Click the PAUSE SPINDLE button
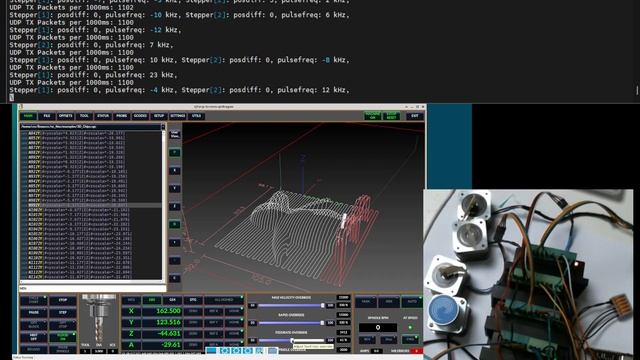 pos(63,349)
